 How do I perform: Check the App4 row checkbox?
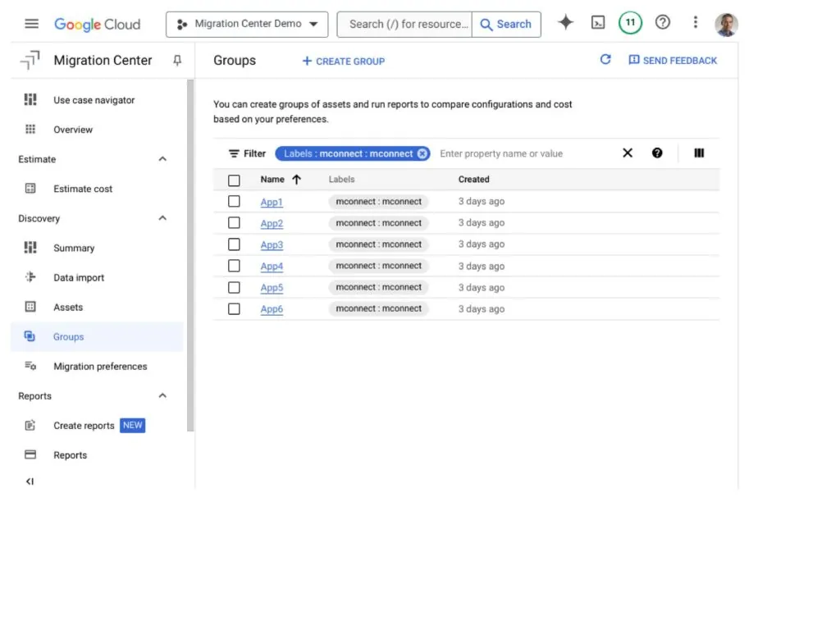tap(234, 266)
